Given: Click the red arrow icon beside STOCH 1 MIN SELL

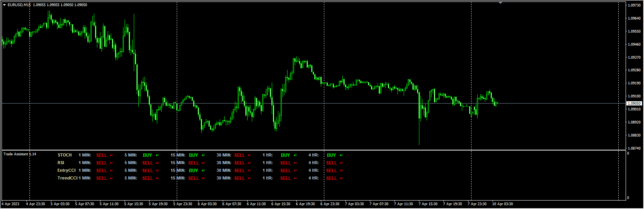Looking at the screenshot, I should [112, 155].
